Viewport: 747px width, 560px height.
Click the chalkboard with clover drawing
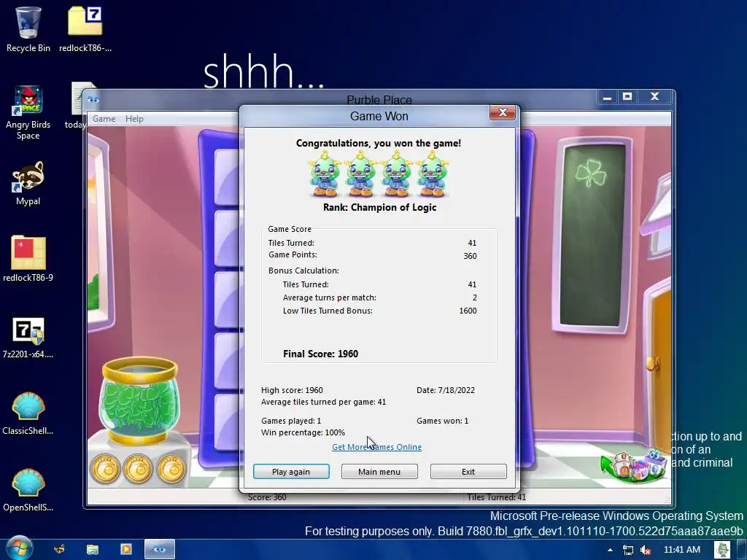592,236
